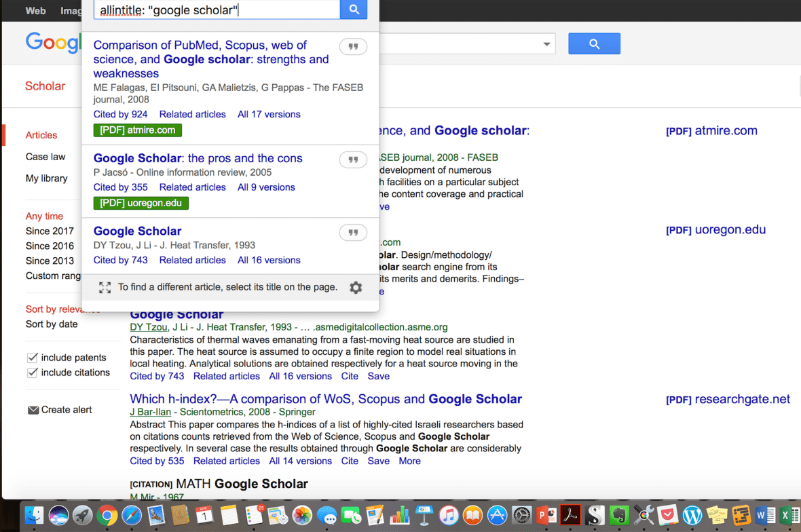Switch to the Case law section

45,156
